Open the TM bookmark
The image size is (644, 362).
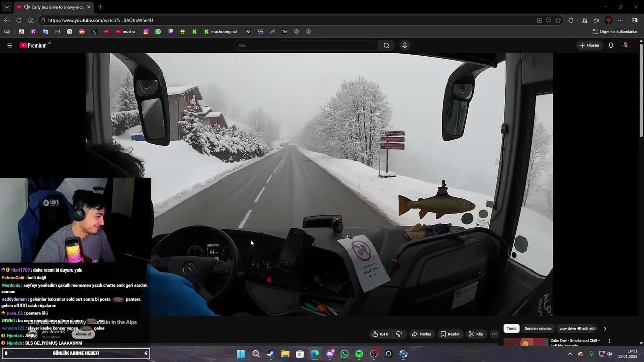click(284, 31)
